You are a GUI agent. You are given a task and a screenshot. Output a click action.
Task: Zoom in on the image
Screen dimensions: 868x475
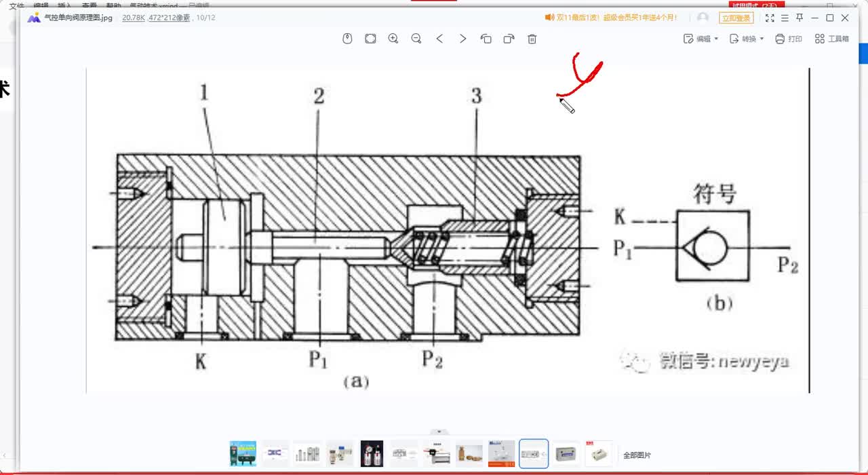[393, 39]
